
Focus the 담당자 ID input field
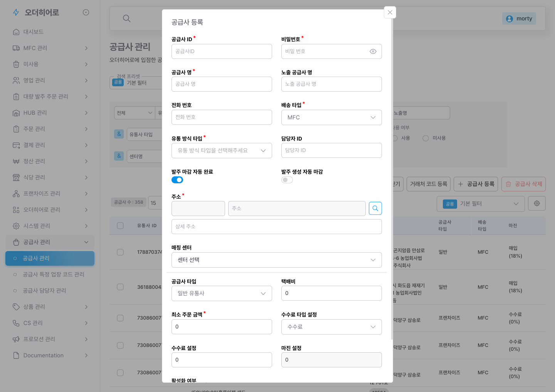tap(331, 150)
